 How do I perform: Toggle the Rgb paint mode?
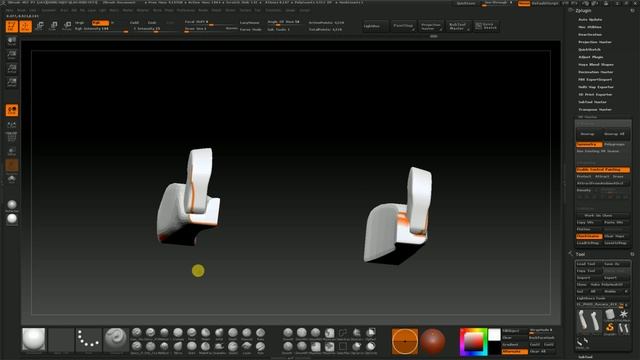[100, 23]
